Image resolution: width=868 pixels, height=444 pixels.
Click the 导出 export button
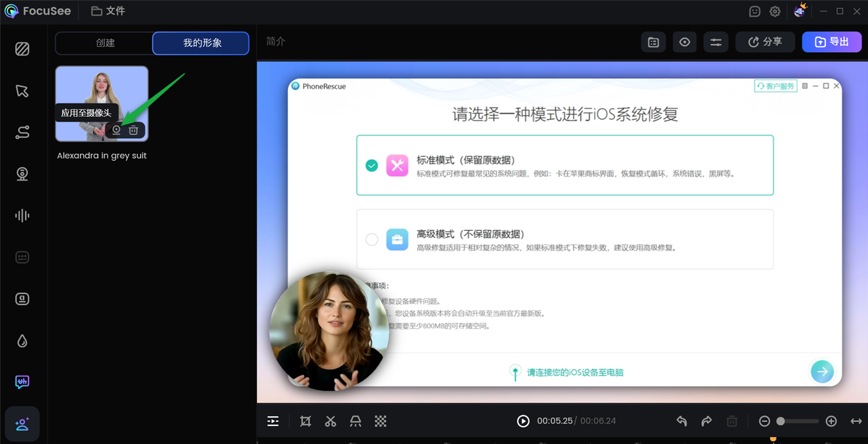[x=832, y=42]
